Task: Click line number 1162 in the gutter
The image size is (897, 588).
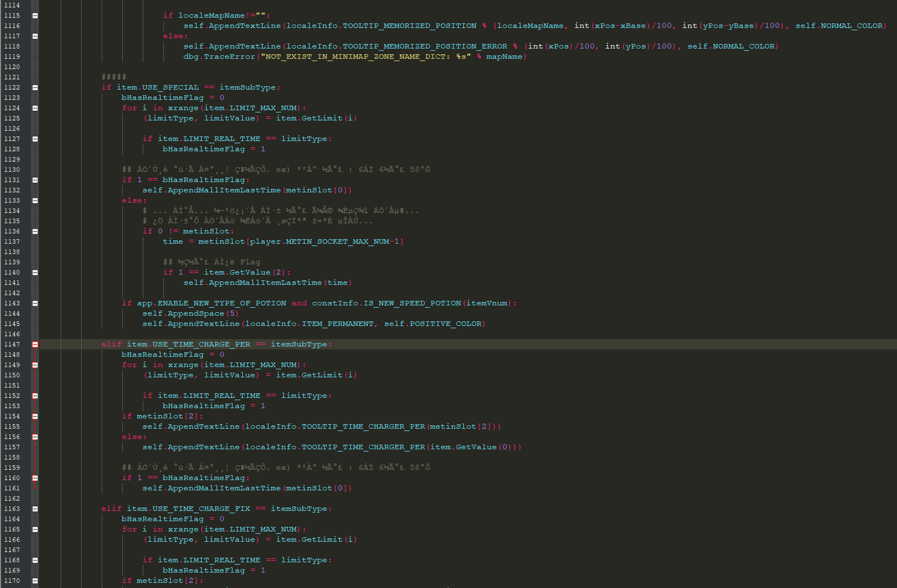Action: [x=12, y=498]
